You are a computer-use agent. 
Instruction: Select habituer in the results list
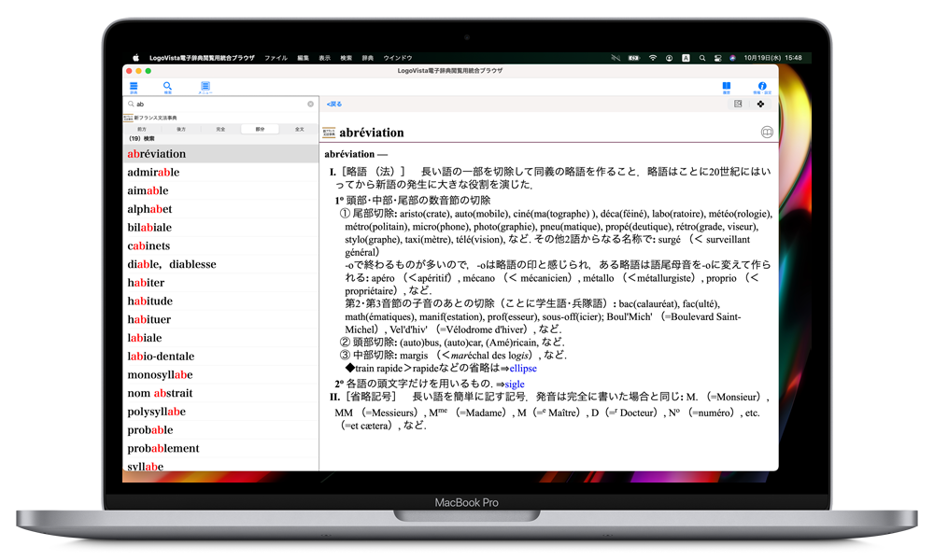tap(220, 319)
